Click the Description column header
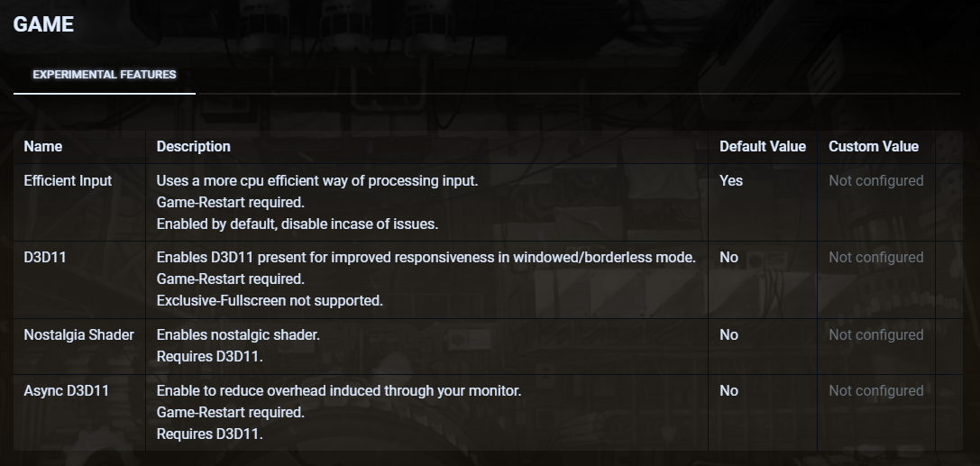The height and width of the screenshot is (466, 980). click(x=193, y=146)
